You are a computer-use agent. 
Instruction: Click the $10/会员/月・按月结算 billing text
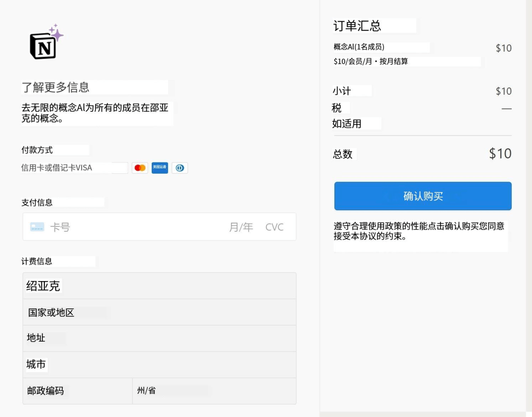(371, 62)
